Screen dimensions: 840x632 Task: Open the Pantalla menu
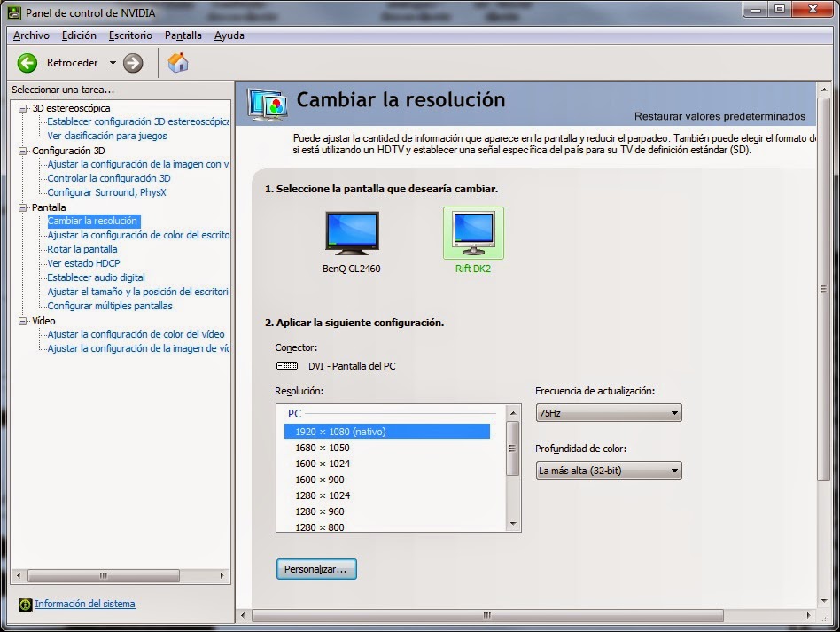183,35
